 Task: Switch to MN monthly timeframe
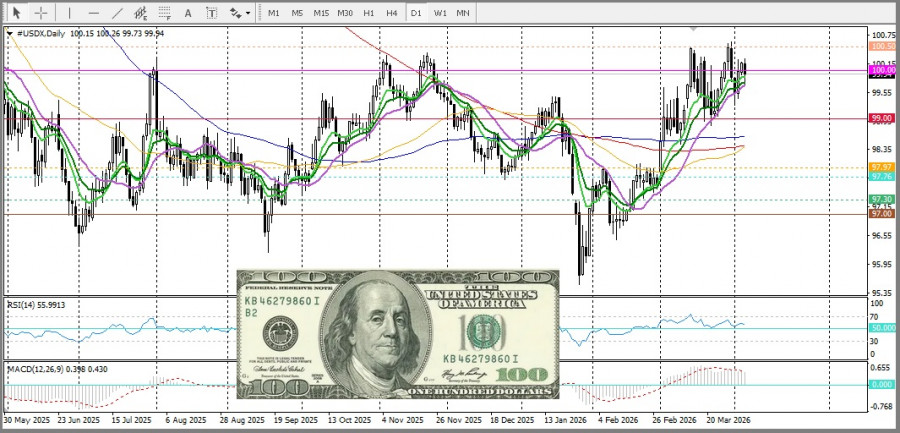(x=463, y=13)
